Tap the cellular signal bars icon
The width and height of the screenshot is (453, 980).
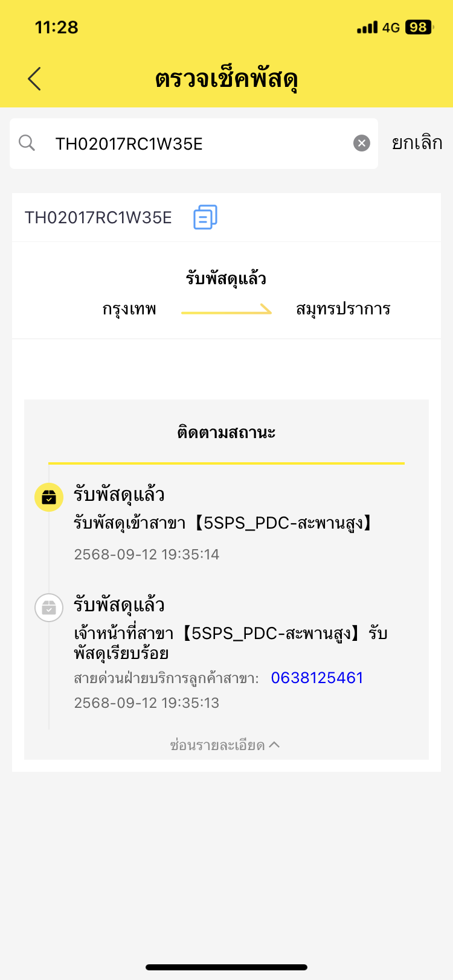click(367, 27)
